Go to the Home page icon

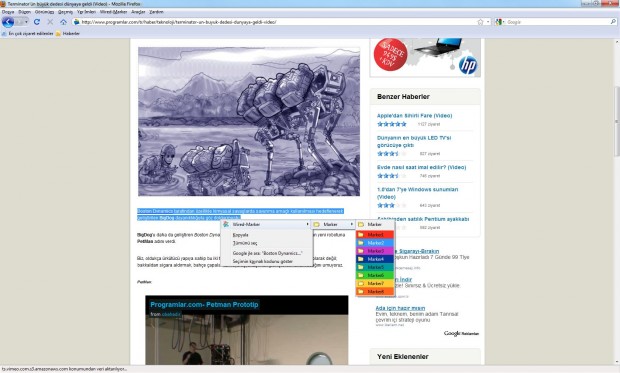click(63, 22)
